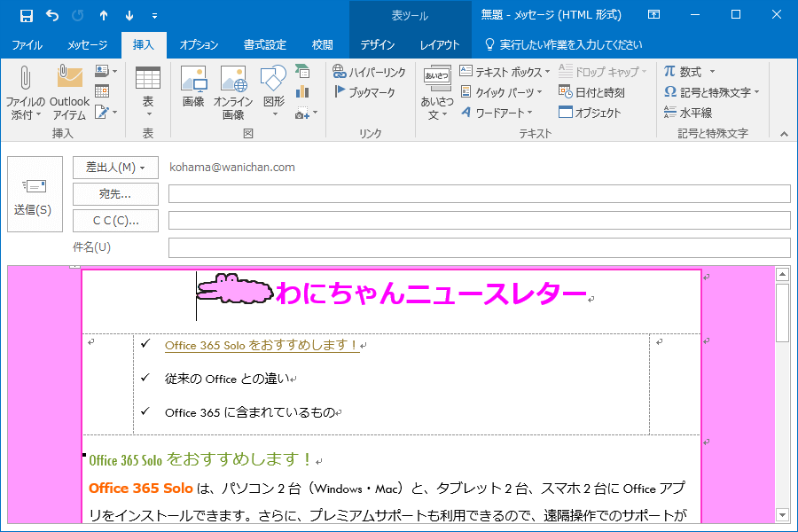Undo the last action

tap(52, 16)
